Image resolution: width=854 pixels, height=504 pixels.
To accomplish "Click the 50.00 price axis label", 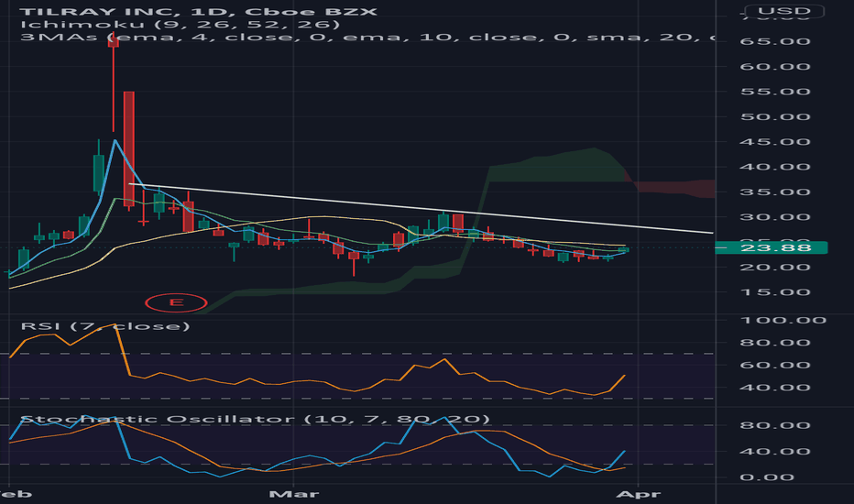I will 775,116.
